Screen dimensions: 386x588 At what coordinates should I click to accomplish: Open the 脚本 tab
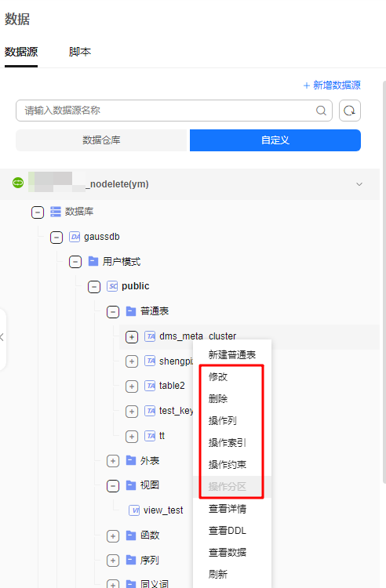(79, 52)
